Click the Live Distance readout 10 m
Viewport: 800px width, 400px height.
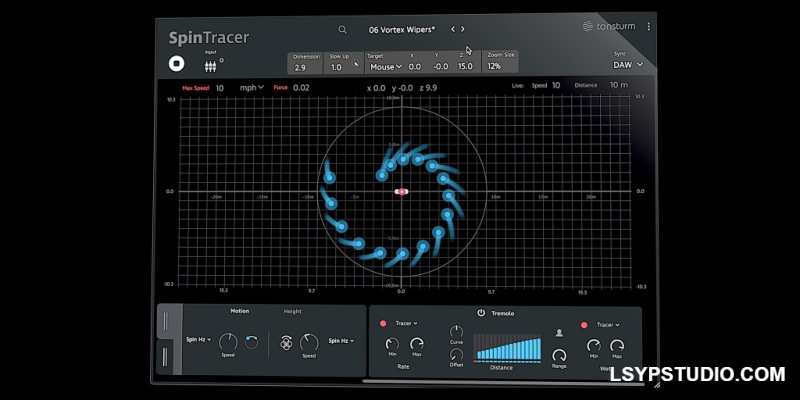(619, 85)
